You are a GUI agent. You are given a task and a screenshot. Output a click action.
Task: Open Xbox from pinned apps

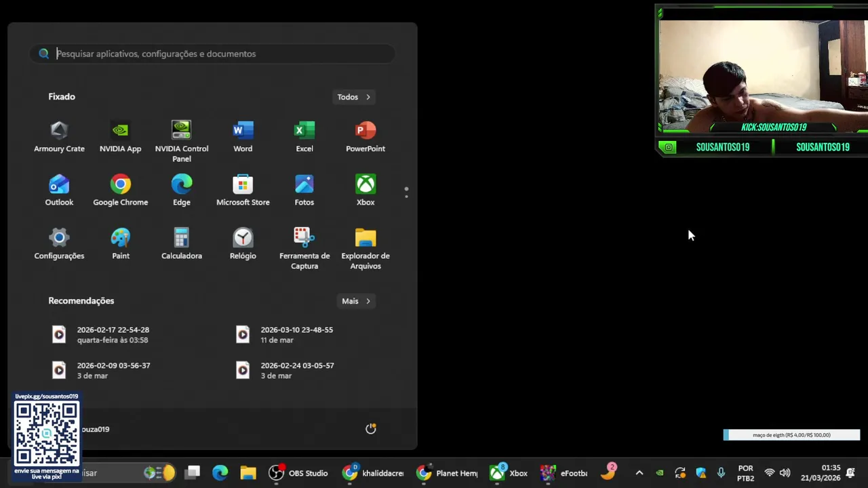coord(366,190)
